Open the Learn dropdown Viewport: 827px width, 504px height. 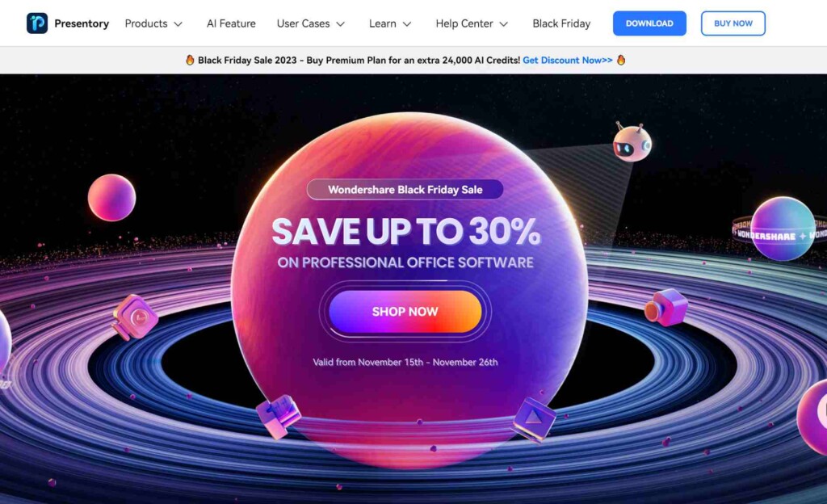390,23
